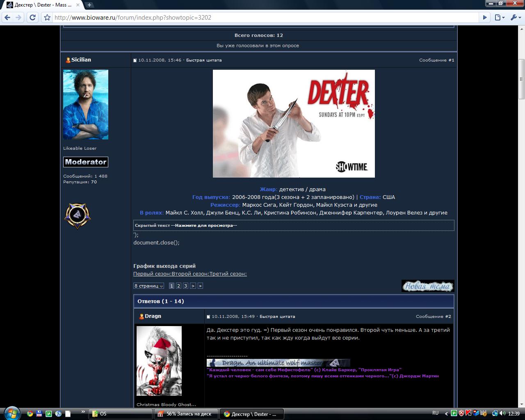The height and width of the screenshot is (420, 525).
Task: Click the post icon beside 10.11.2008, 15:49
Action: [x=208, y=317]
